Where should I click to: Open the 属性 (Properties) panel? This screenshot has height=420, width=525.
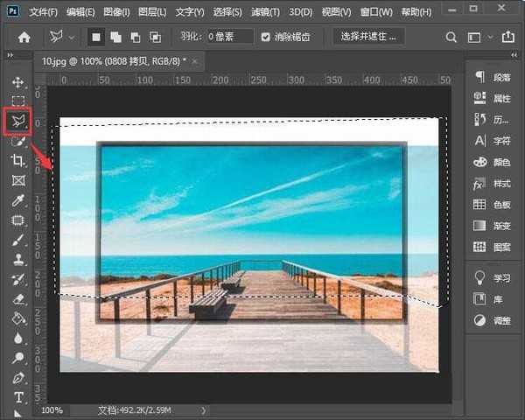pos(491,98)
